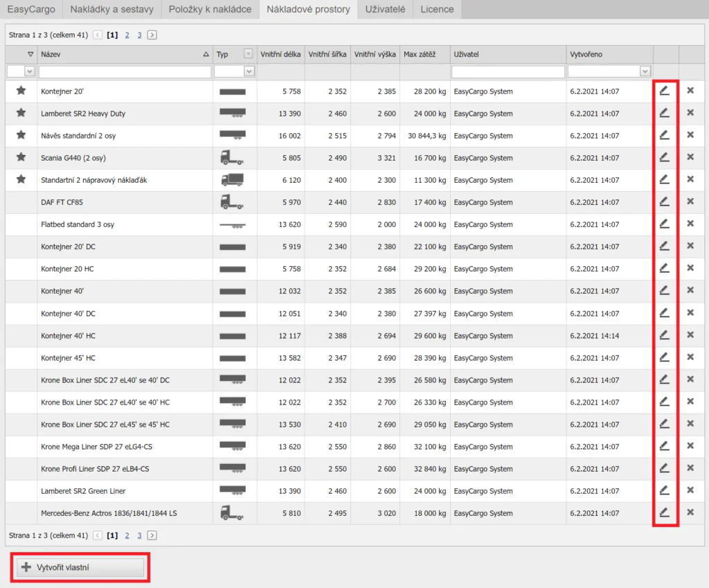Click the trailer icon for Krone Box Liner eL45'
This screenshot has height=588, width=709.
point(233,424)
